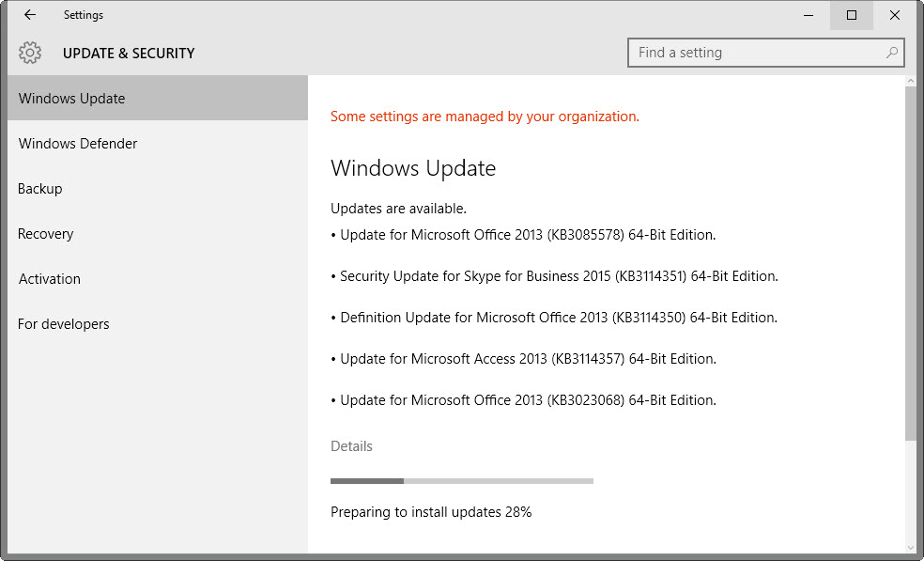Open the Backup section
The width and height of the screenshot is (924, 561).
click(x=158, y=188)
